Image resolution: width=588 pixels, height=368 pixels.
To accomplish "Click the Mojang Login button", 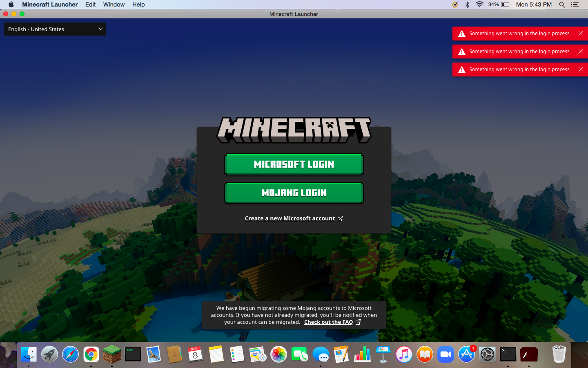I will (294, 193).
